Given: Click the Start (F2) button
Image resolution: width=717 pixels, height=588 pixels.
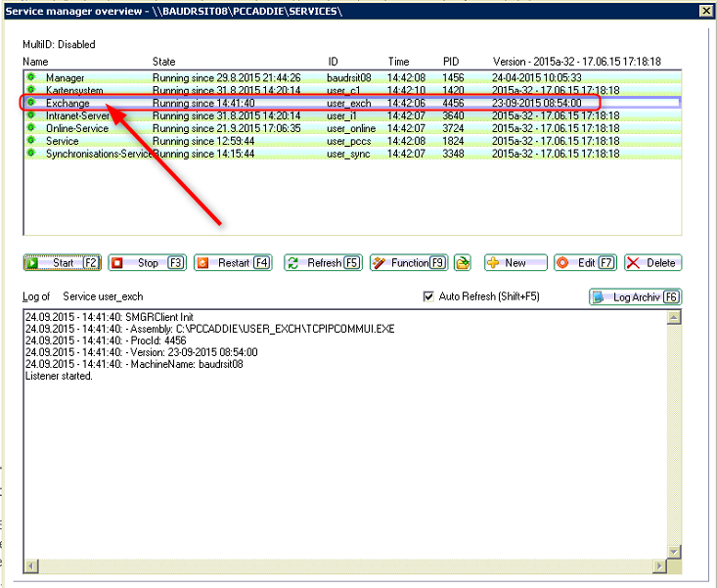Looking at the screenshot, I should click(62, 262).
